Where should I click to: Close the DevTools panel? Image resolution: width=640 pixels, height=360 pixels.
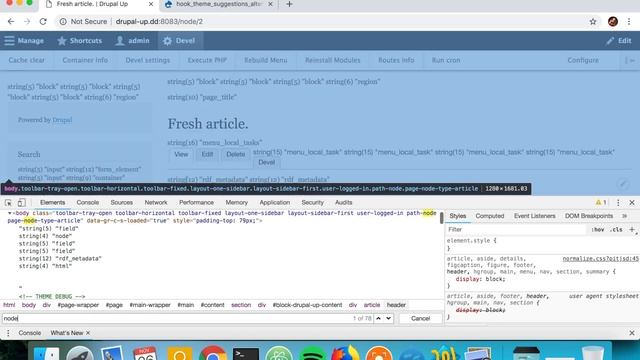coord(632,202)
